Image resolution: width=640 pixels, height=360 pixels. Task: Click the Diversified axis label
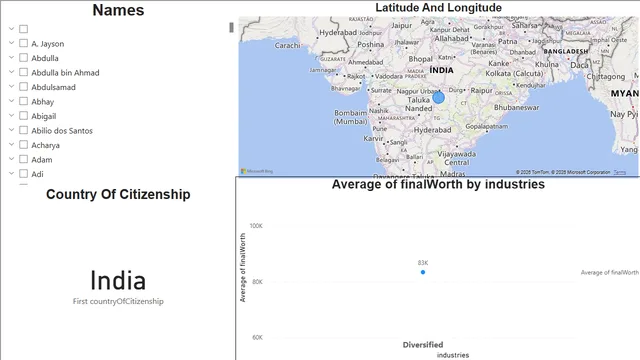pos(423,345)
